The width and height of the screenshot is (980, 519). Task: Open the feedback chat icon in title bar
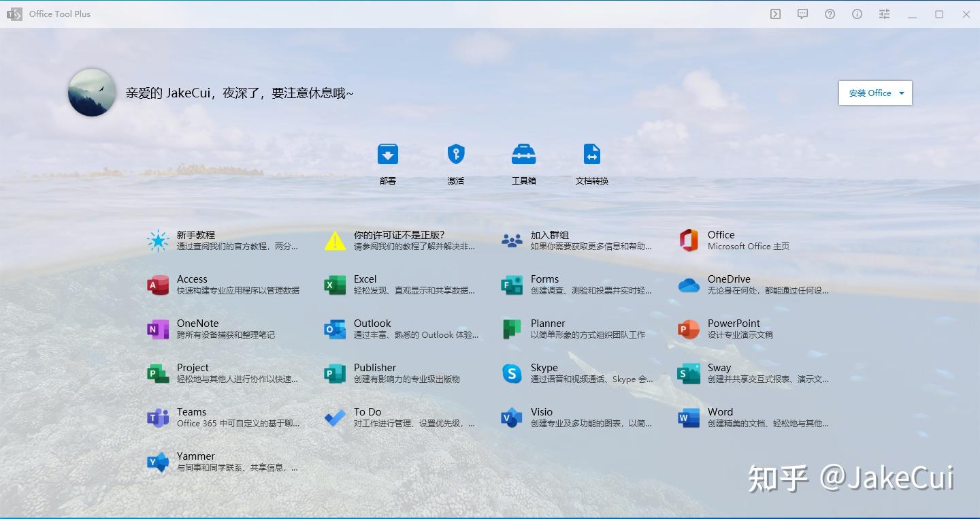coord(802,14)
